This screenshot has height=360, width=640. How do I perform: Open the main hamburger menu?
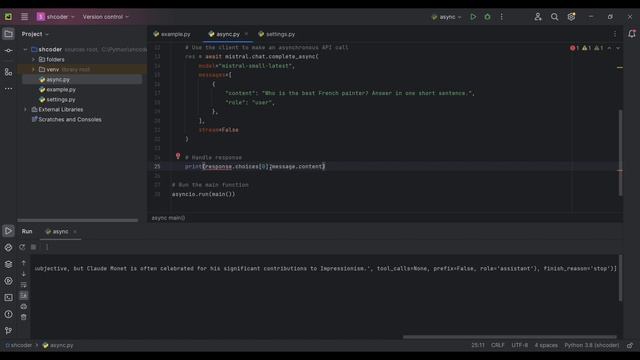tap(24, 17)
